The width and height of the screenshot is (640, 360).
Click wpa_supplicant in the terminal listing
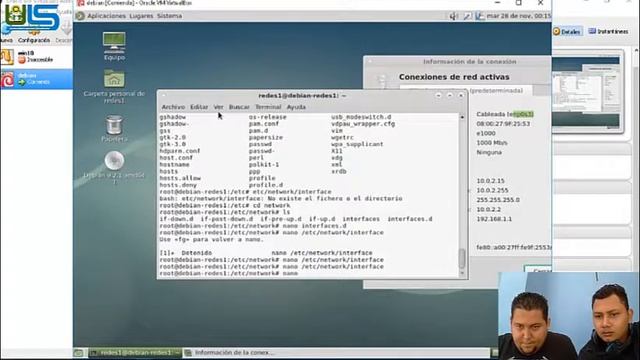click(x=357, y=144)
